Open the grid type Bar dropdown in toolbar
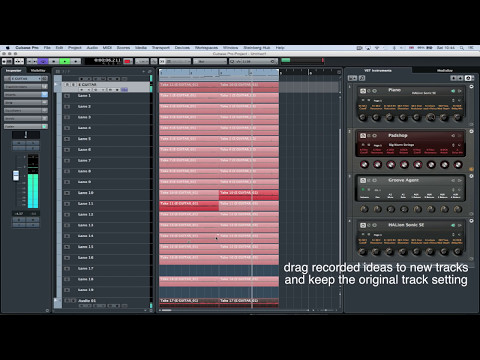 click(210, 61)
